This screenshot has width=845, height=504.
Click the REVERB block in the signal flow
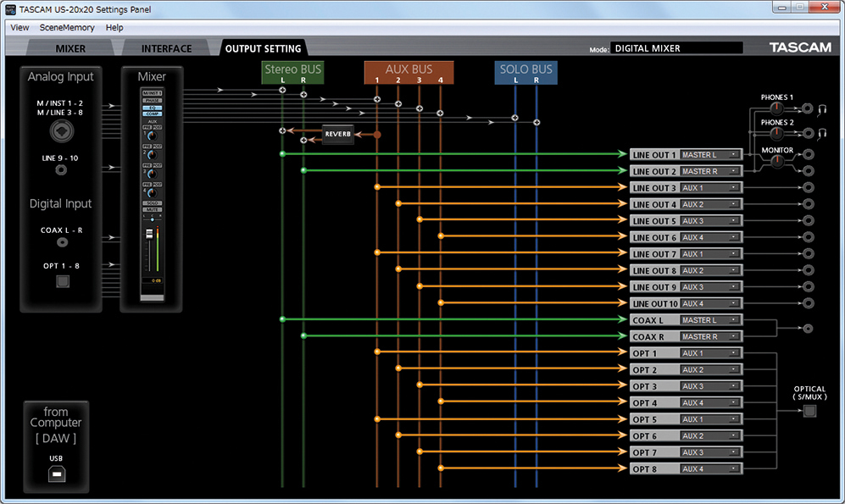point(338,134)
